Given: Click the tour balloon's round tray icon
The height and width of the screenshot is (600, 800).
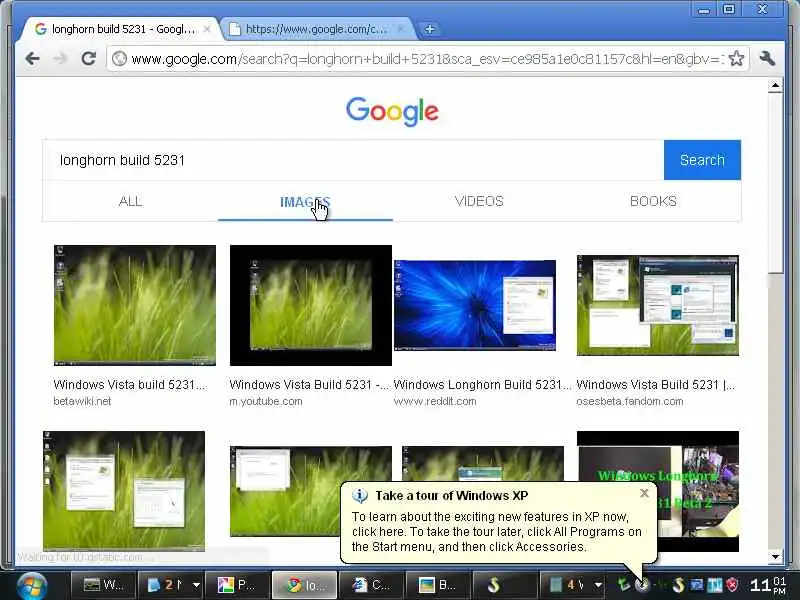Looking at the screenshot, I should [642, 585].
